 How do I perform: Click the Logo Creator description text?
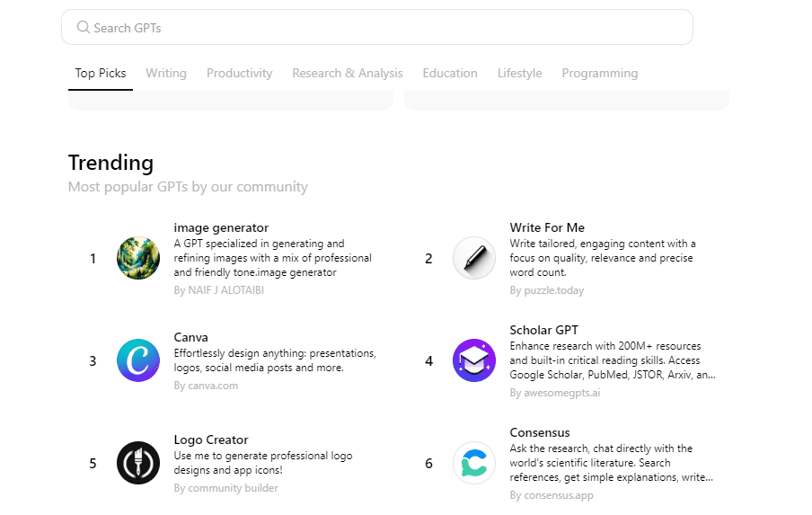(262, 463)
